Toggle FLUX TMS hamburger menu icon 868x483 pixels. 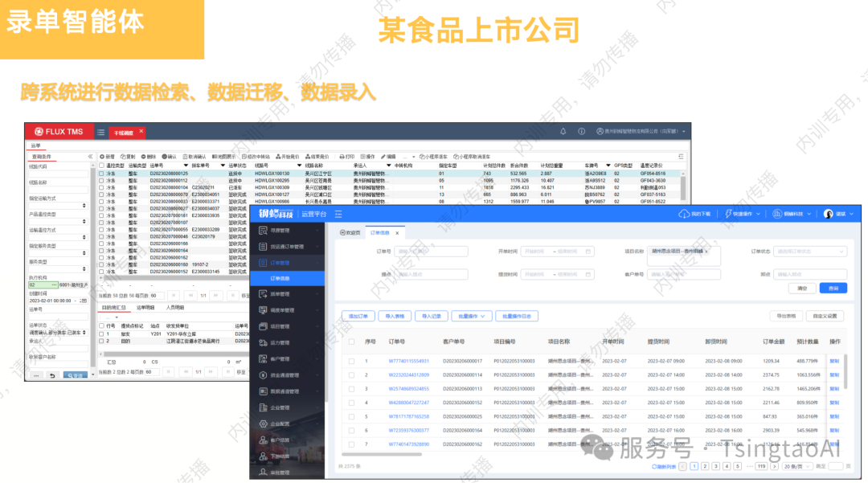(x=100, y=133)
